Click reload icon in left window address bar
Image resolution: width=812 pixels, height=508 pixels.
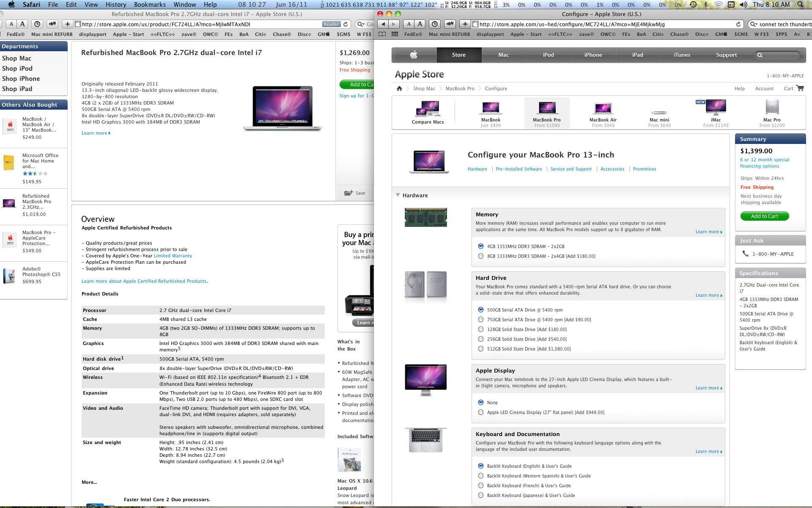point(346,24)
